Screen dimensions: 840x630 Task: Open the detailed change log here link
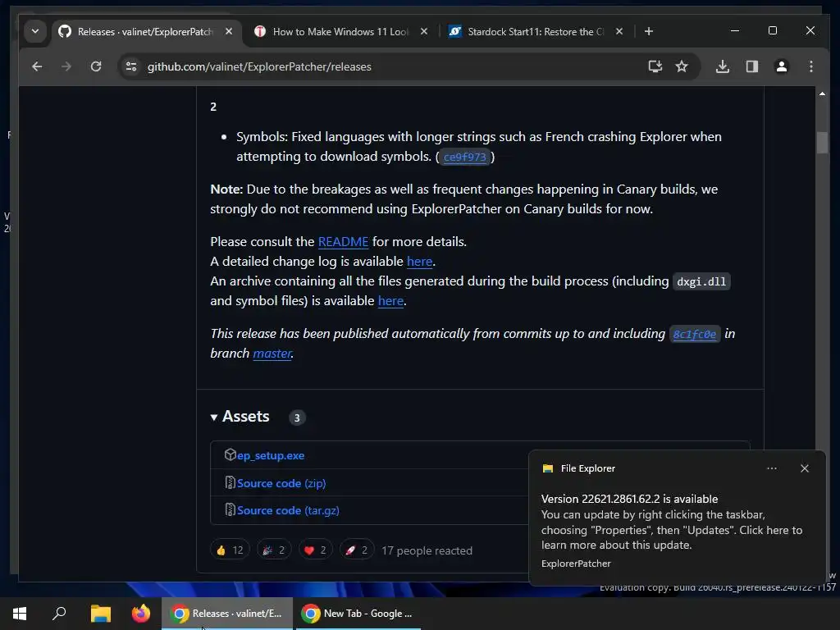(x=419, y=262)
